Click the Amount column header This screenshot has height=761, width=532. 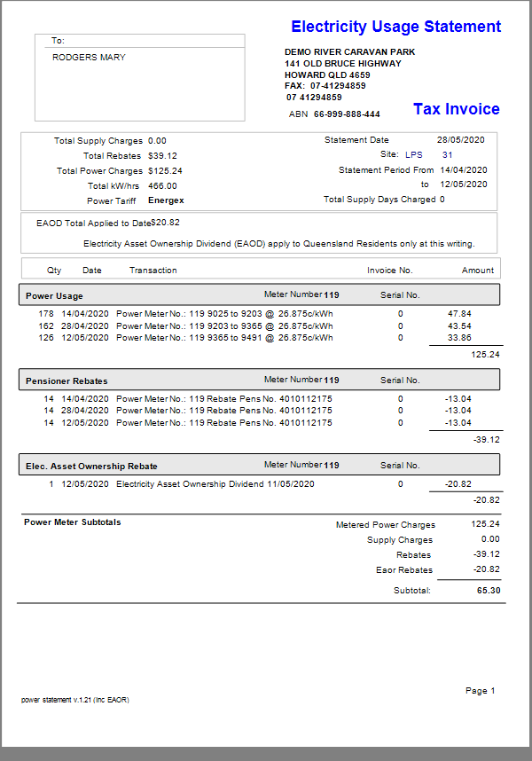478,270
